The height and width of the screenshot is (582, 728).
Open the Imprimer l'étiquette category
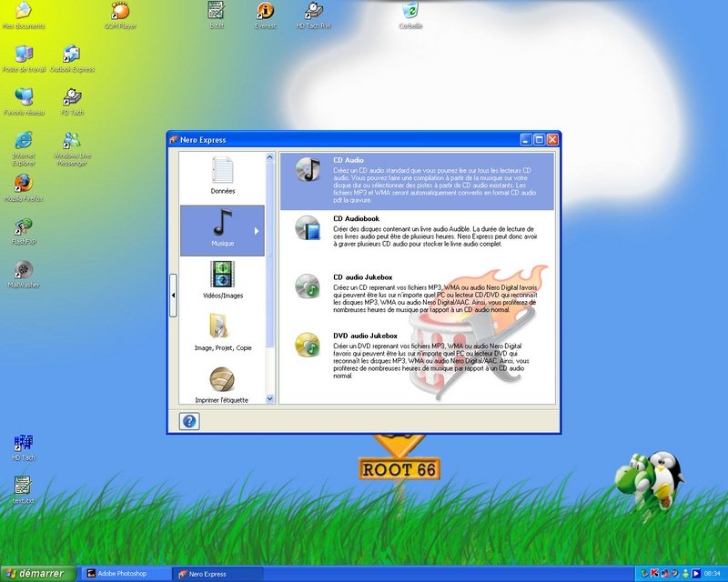tap(222, 386)
